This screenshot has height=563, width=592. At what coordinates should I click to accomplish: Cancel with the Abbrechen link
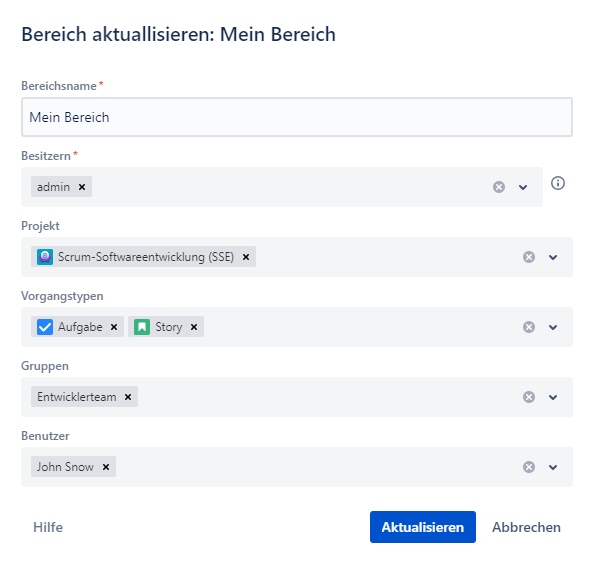click(x=526, y=527)
